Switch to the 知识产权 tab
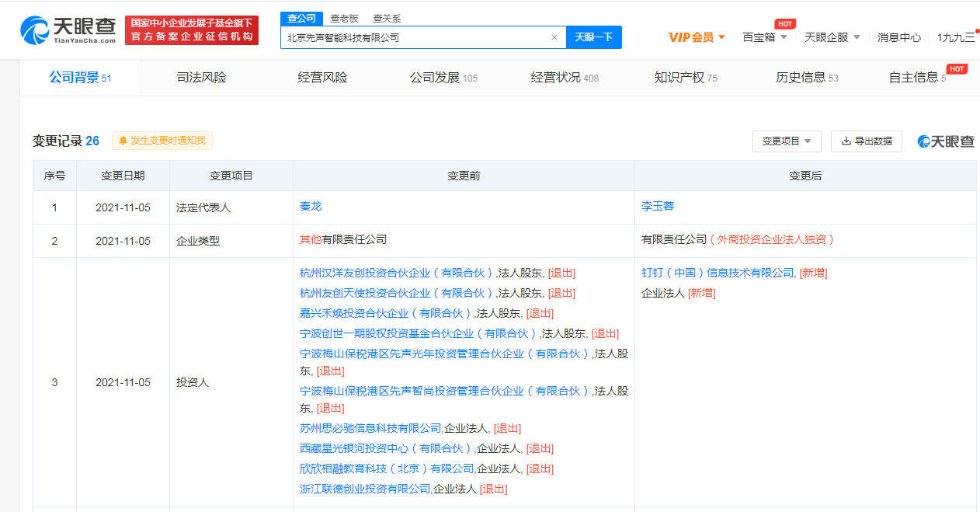The image size is (980, 512). 686,78
